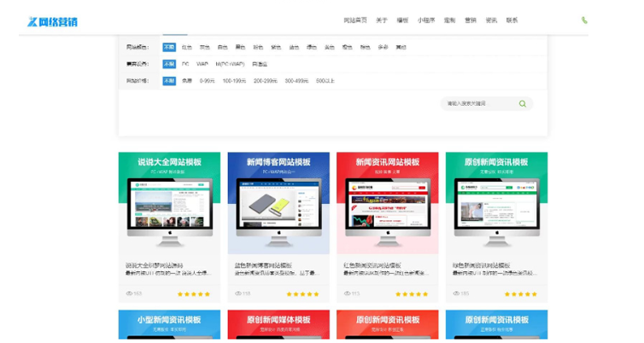The image size is (644, 343).
Task: Select the 0-99元 price filter
Action: pyautogui.click(x=207, y=81)
